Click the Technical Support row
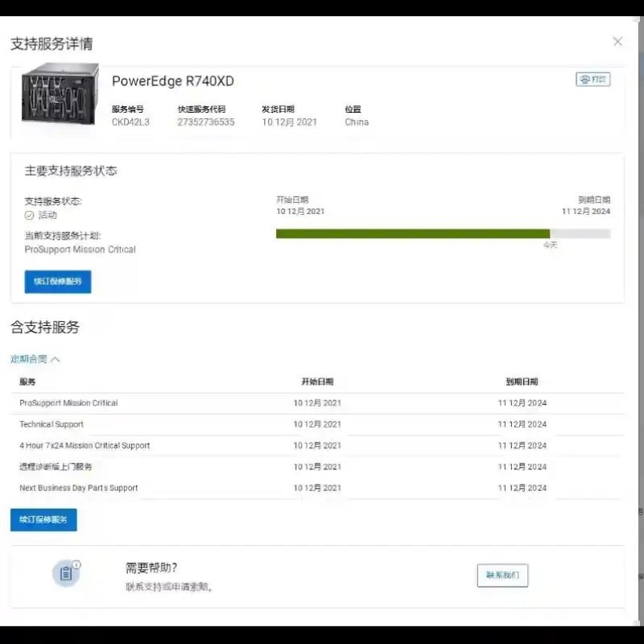The height and width of the screenshot is (644, 644). point(317,424)
